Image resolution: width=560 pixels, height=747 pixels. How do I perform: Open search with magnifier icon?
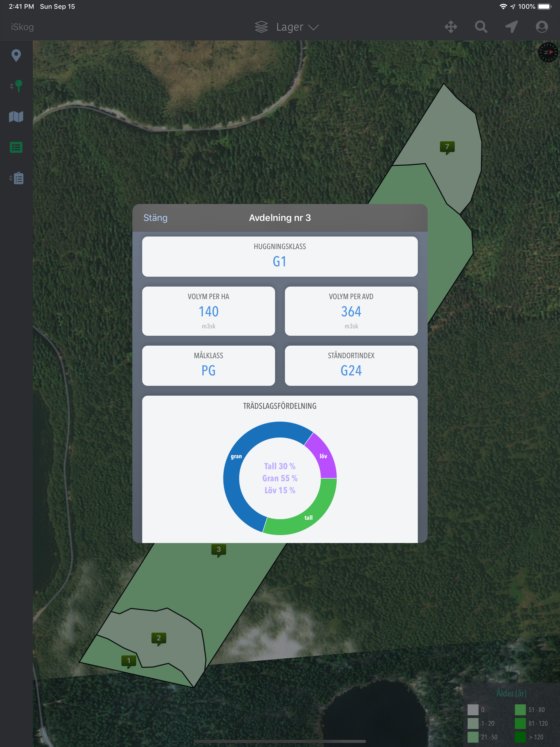(x=481, y=27)
